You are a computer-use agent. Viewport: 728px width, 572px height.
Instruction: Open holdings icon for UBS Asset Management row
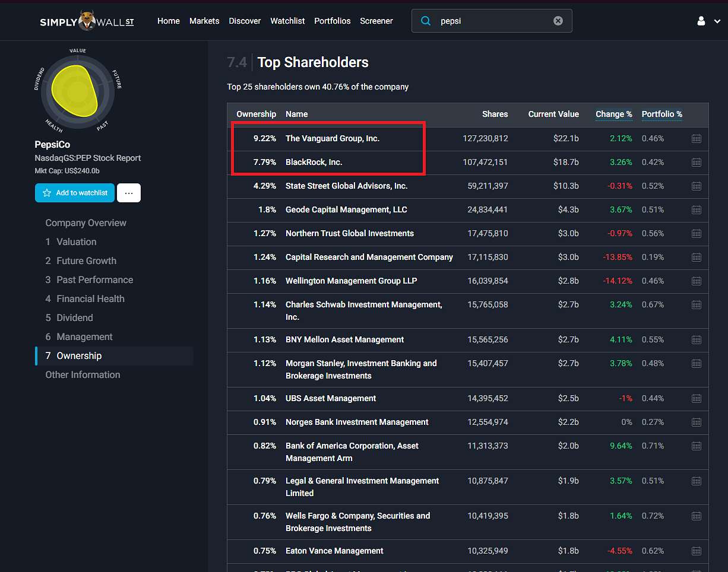click(x=697, y=398)
